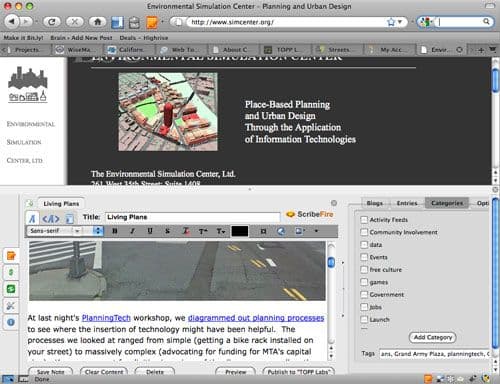This screenshot has width=500, height=384.
Task: Switch to the Entries tab
Action: (407, 203)
